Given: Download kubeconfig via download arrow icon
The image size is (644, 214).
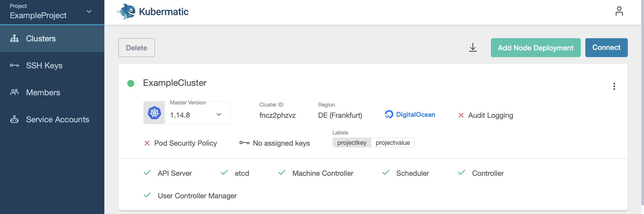Looking at the screenshot, I should (x=472, y=47).
